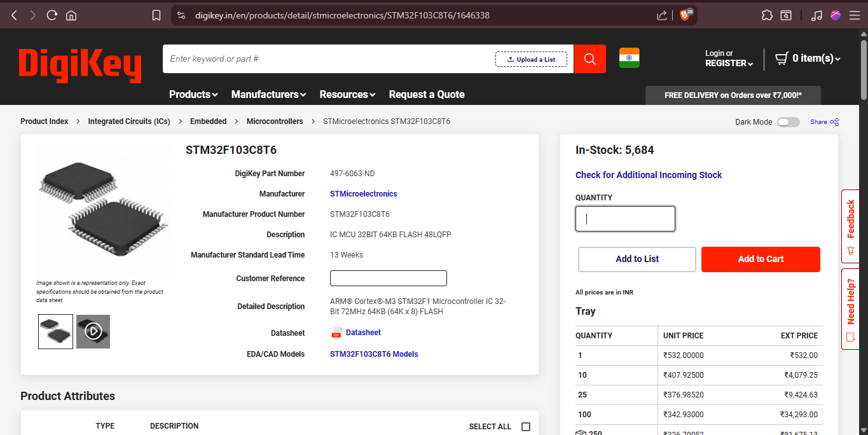
Task: Expand the Manufacturers dropdown
Action: pyautogui.click(x=268, y=94)
